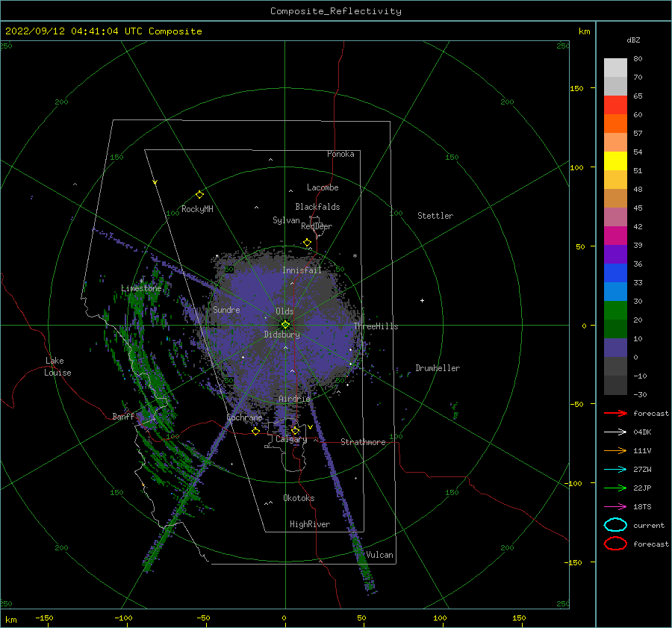Click the -150 tick on bottom axis
Screen dimensions: 672x628
[44, 618]
